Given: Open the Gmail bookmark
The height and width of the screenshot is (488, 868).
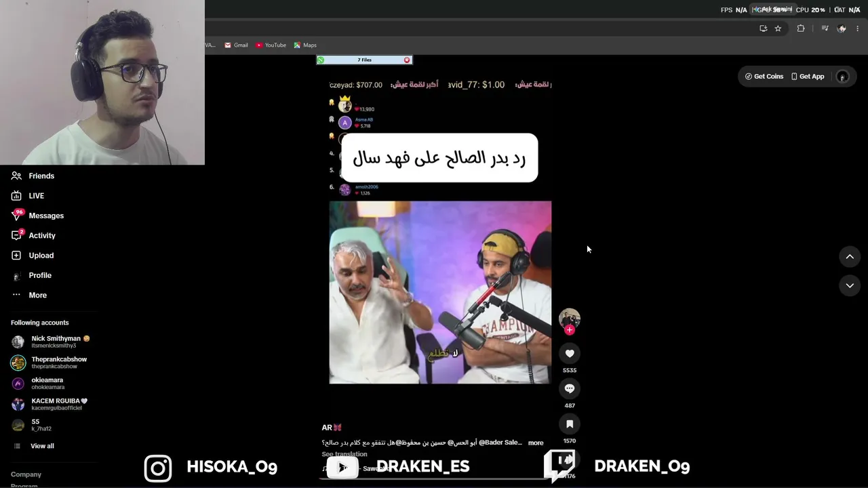Looking at the screenshot, I should click(x=236, y=45).
